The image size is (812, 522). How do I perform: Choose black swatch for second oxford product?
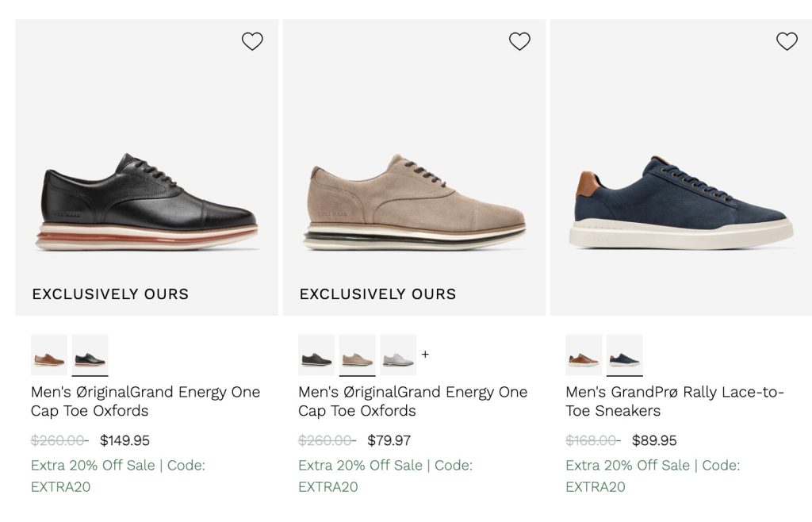(x=316, y=355)
